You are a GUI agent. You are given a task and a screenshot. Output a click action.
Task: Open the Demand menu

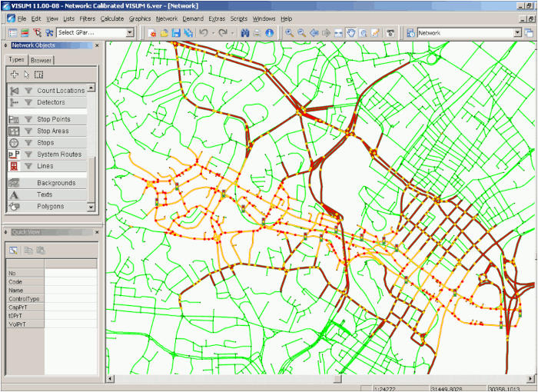point(193,18)
